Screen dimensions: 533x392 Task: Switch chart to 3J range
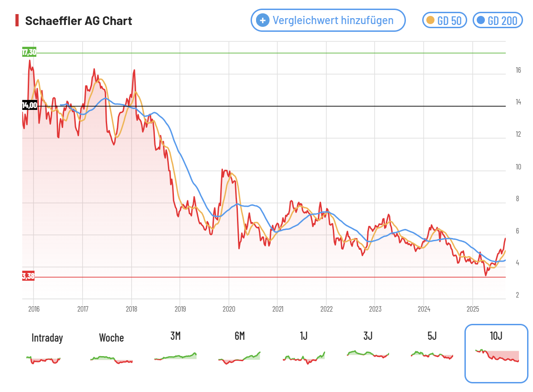(368, 336)
